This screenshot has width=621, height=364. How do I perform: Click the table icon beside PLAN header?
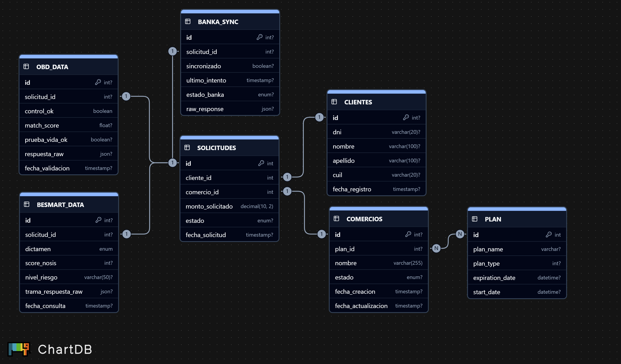(475, 219)
